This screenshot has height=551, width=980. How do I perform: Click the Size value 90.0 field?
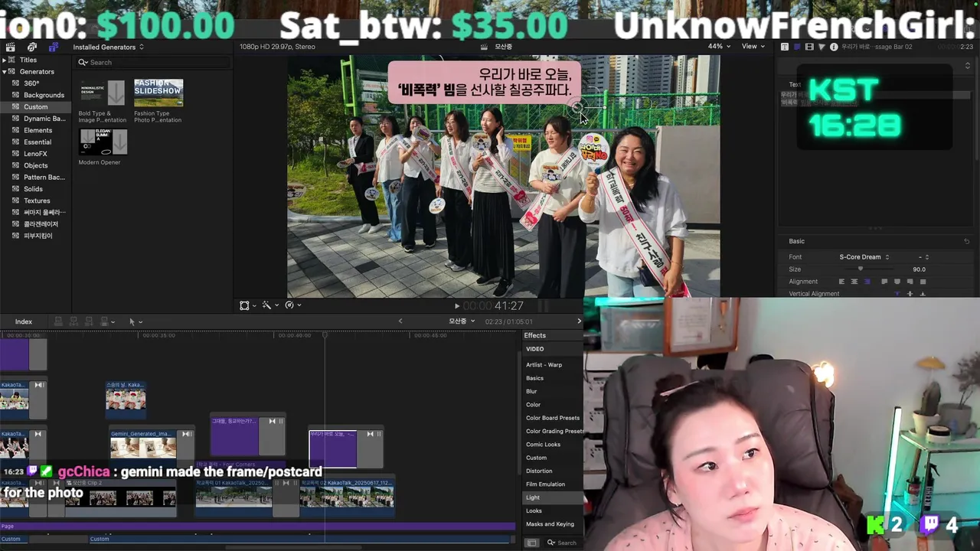(x=919, y=269)
